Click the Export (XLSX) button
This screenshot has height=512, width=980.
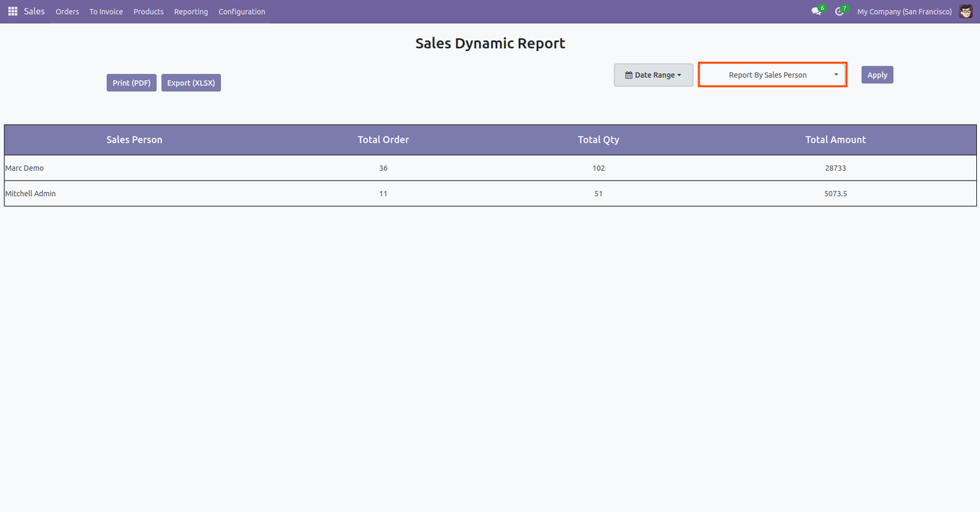tap(191, 83)
